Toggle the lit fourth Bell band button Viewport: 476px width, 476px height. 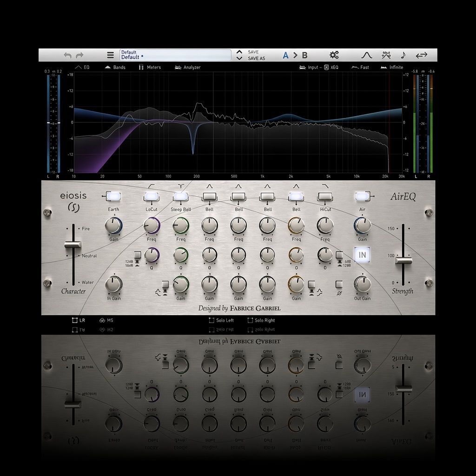[296, 197]
